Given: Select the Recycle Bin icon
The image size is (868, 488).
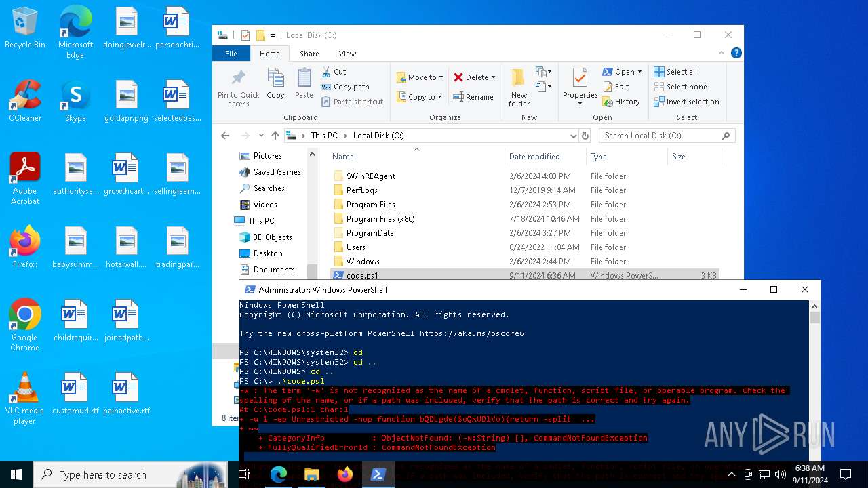Looking at the screenshot, I should (25, 28).
